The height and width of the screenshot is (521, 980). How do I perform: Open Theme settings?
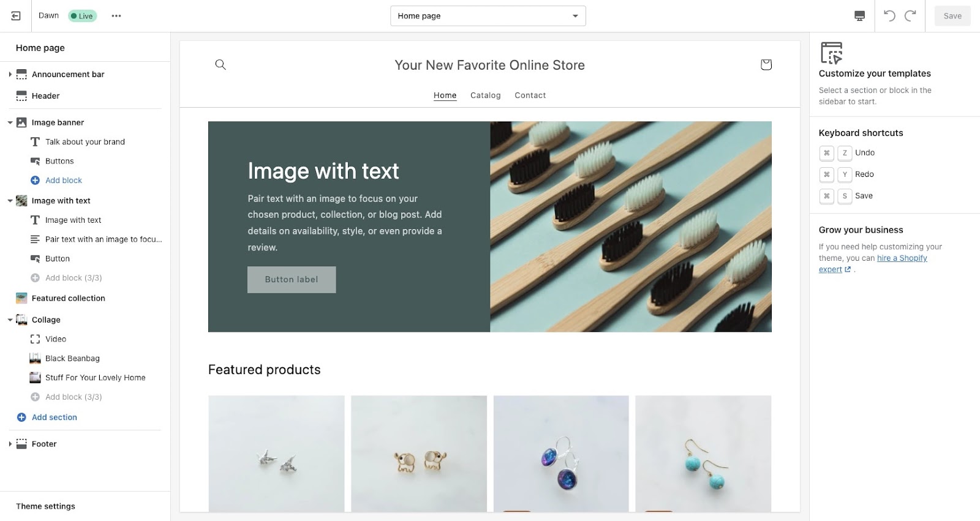tap(45, 506)
